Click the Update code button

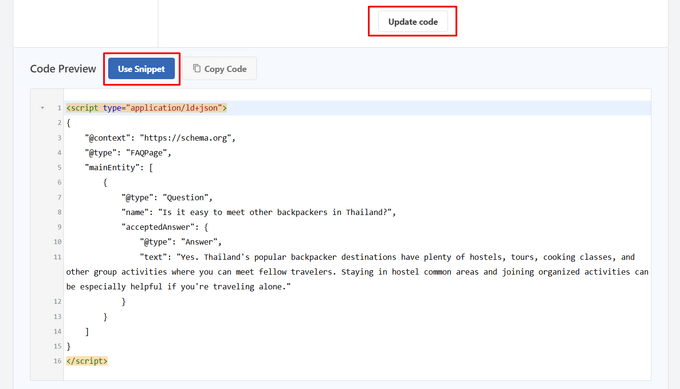tap(412, 22)
